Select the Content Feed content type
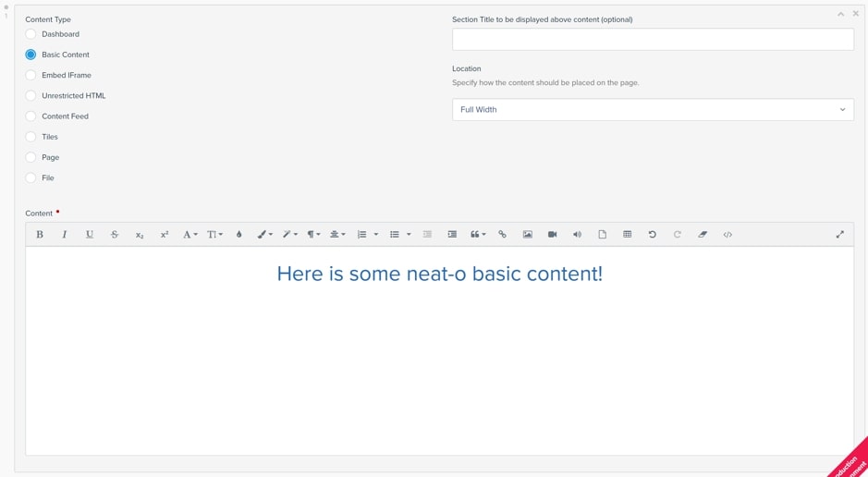 [x=31, y=116]
